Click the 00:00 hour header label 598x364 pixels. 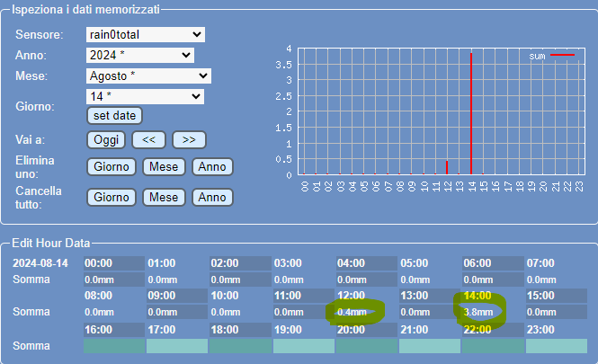98,263
